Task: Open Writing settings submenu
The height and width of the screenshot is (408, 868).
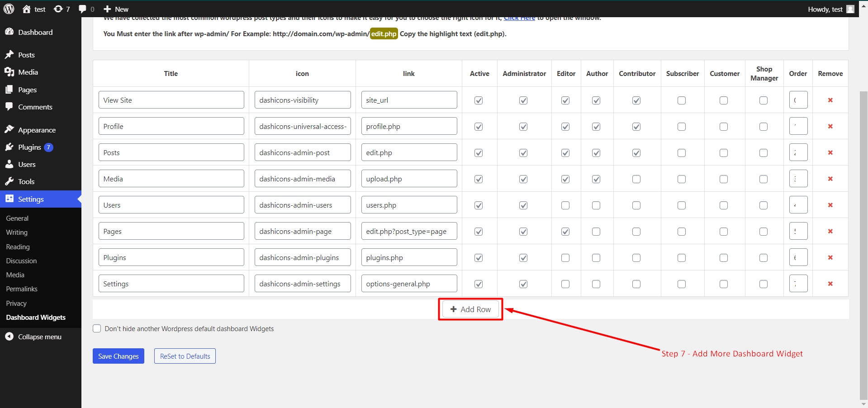Action: (17, 232)
